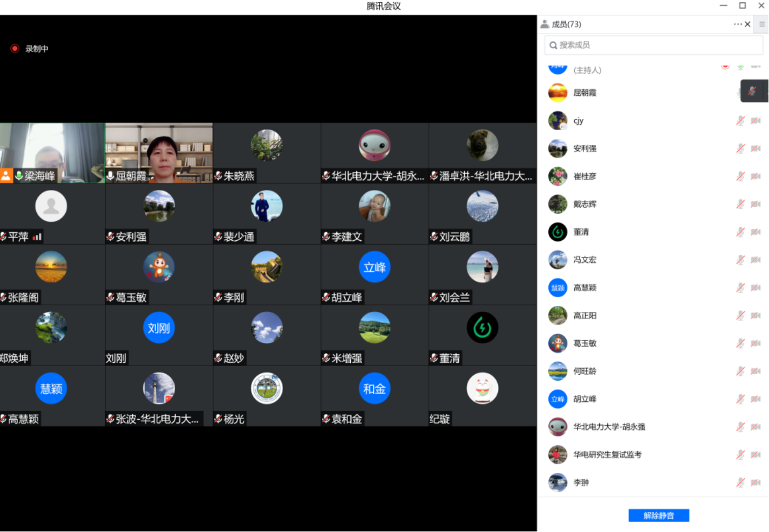
Task: Select 高正阳 avatar in member list
Action: click(557, 315)
